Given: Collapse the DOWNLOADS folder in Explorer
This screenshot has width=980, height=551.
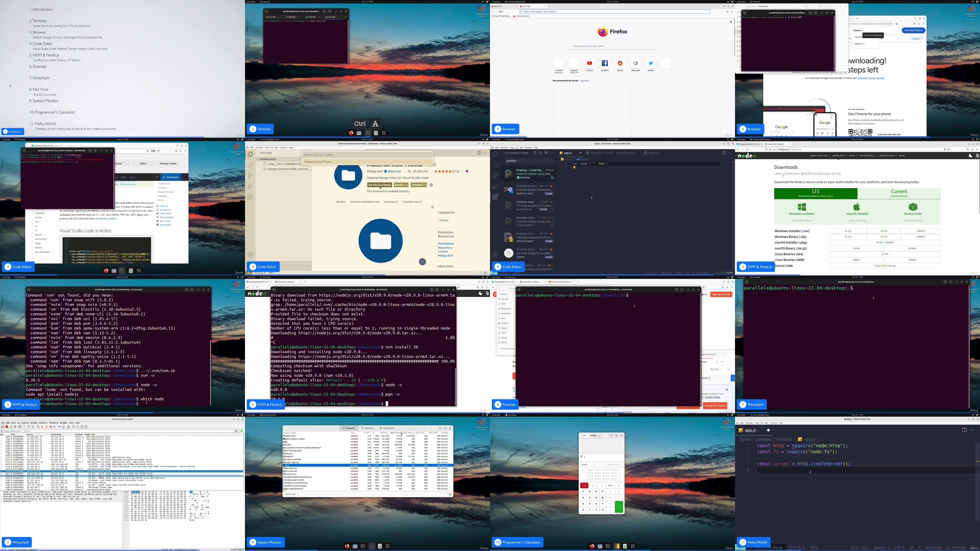Looking at the screenshot, I should (258, 159).
